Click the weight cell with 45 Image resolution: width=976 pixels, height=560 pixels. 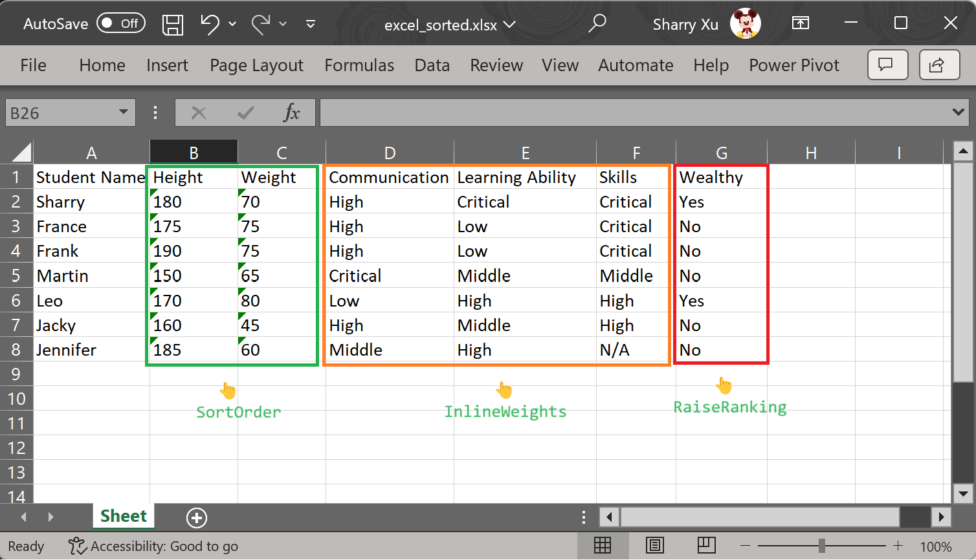click(282, 325)
